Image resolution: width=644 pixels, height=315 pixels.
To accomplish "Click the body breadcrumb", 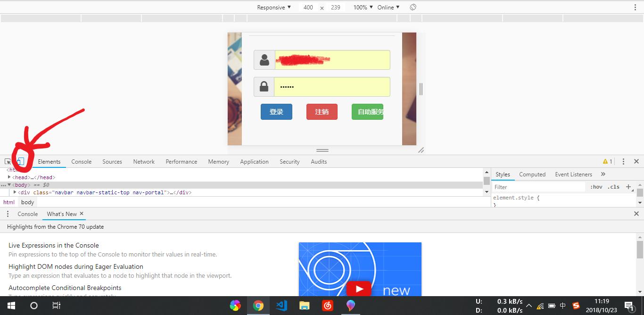I will 28,202.
